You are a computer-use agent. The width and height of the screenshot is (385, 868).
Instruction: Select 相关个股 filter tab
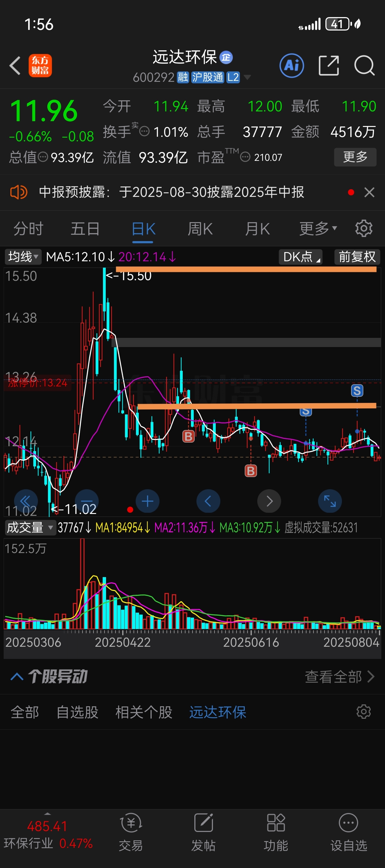(x=144, y=712)
